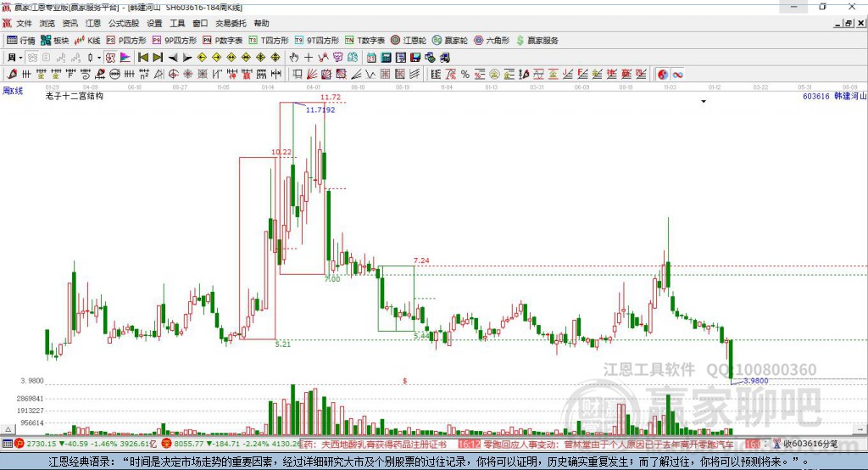Open the 资讯 menu
Viewport: 868px width, 470px height.
(70, 23)
